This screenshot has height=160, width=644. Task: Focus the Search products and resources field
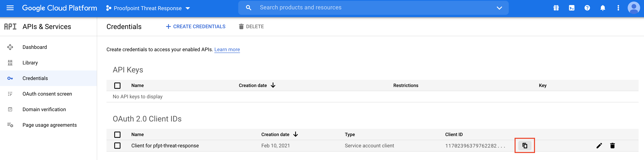pyautogui.click(x=373, y=8)
